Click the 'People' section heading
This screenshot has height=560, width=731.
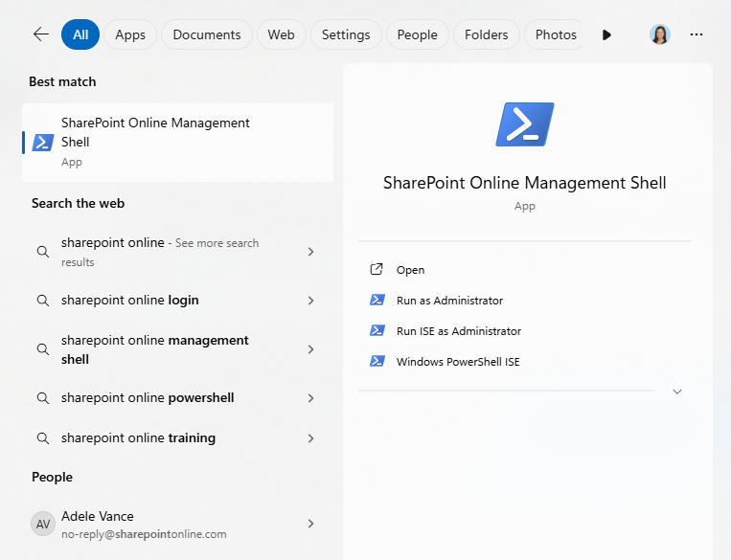52,477
